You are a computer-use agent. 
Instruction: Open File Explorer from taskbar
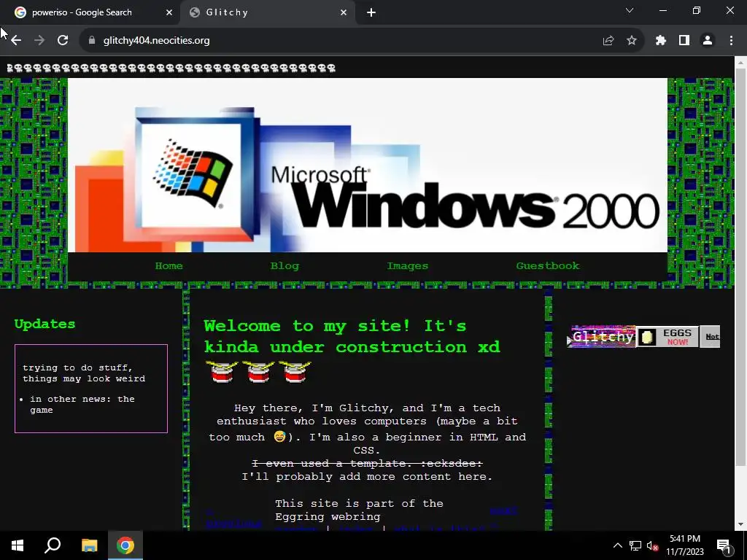[x=89, y=545]
